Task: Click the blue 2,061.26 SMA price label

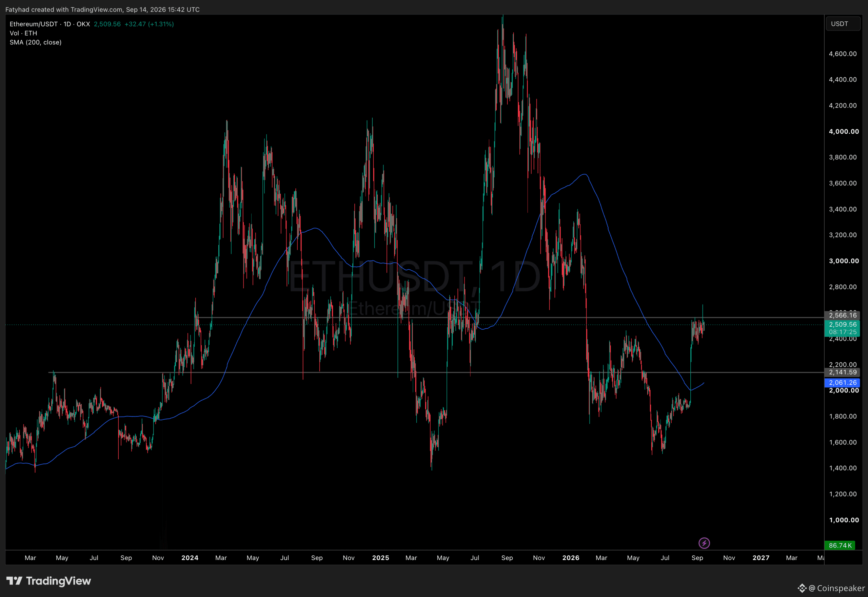Action: click(842, 382)
